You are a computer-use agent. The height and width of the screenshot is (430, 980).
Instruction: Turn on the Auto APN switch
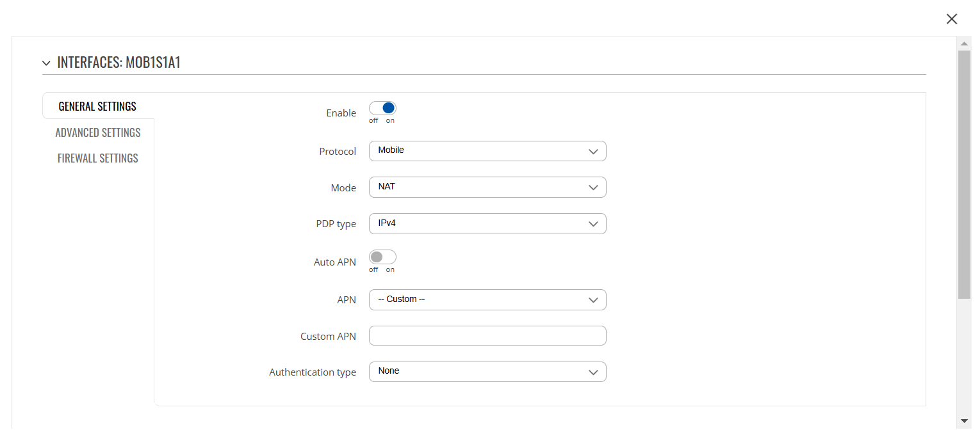382,257
